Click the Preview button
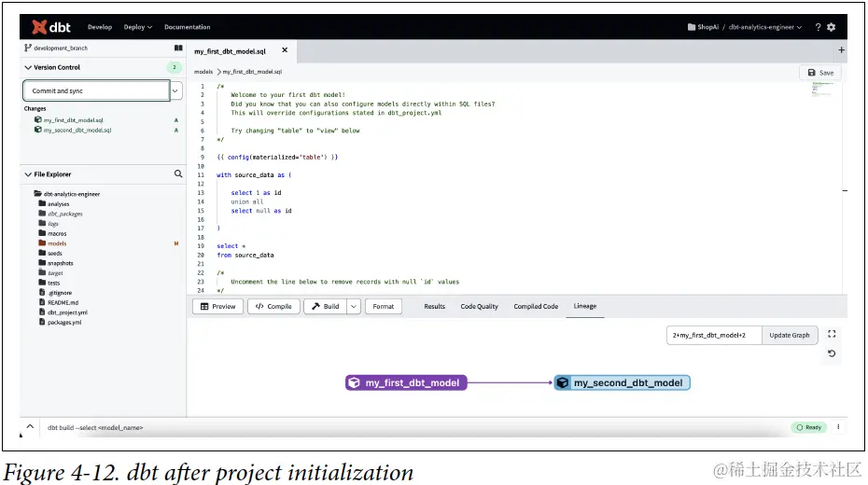The width and height of the screenshot is (868, 485). pyautogui.click(x=217, y=306)
